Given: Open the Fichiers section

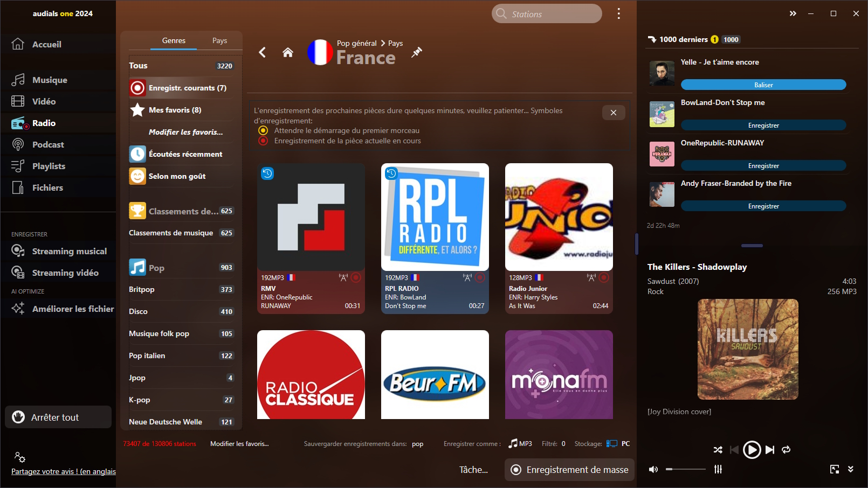Looking at the screenshot, I should click(x=58, y=187).
